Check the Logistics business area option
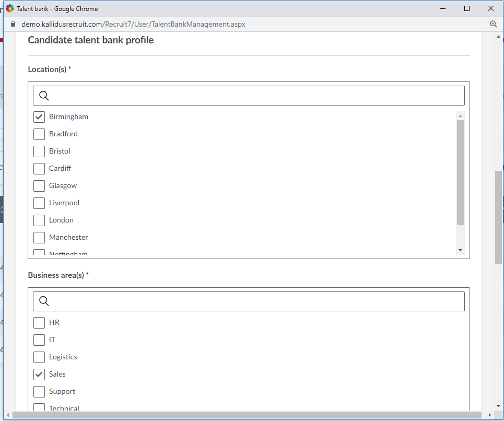The image size is (504, 421). coord(39,357)
